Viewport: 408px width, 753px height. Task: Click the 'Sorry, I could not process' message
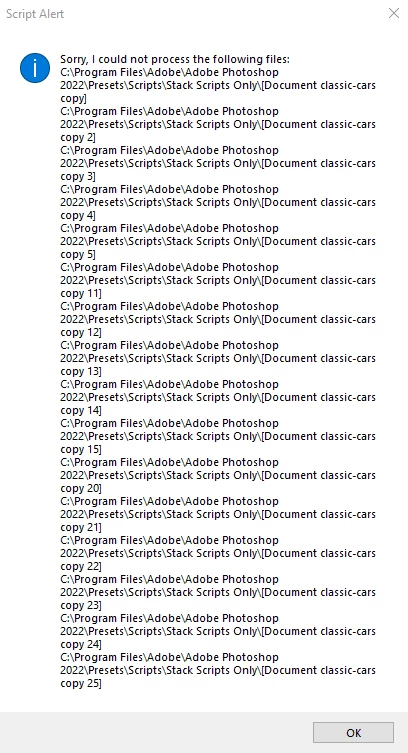tap(175, 60)
